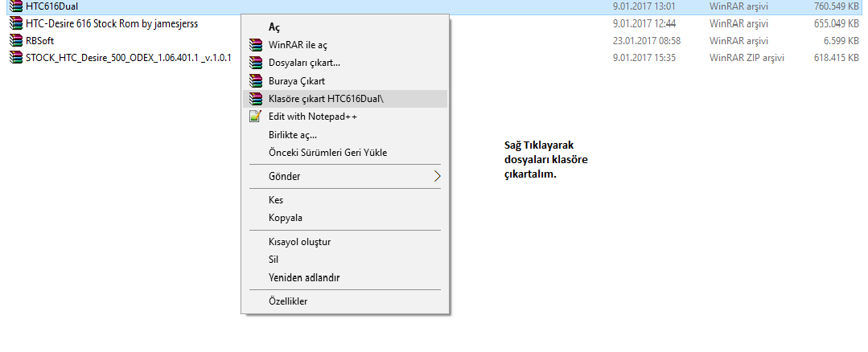
Task: Choose 'Kes' from the context menu
Action: click(x=345, y=200)
